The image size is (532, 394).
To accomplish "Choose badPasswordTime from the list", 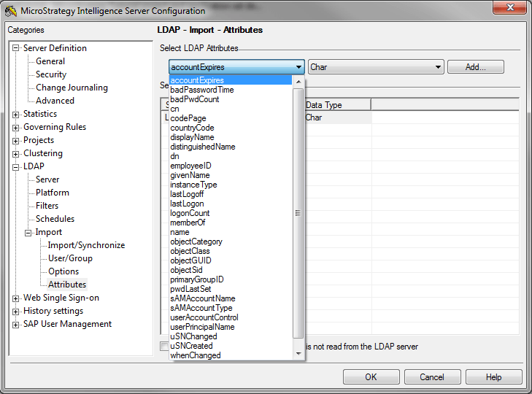I will tap(231, 90).
